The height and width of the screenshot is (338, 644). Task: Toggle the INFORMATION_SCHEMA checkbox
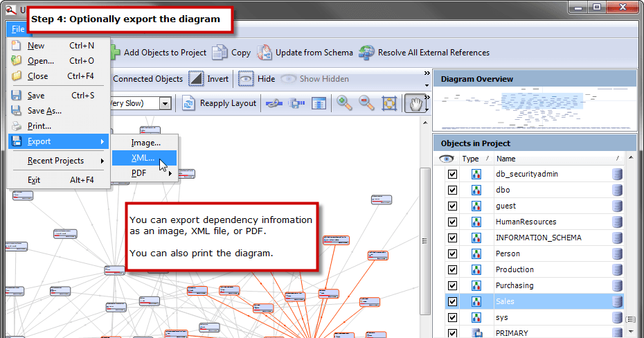coord(452,238)
